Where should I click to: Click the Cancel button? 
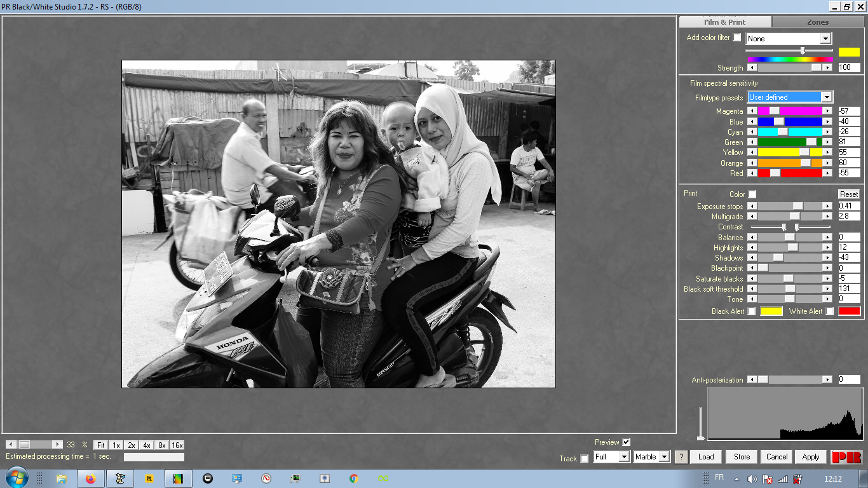[776, 456]
